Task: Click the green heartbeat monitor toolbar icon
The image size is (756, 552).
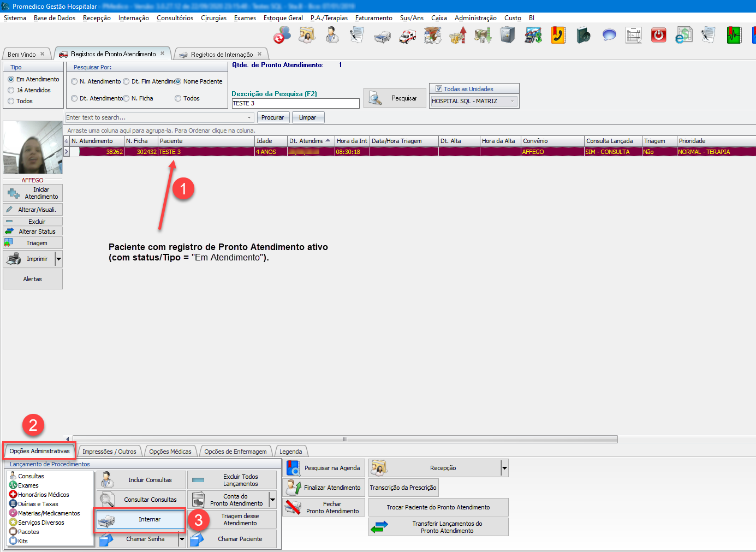Action: pyautogui.click(x=734, y=35)
